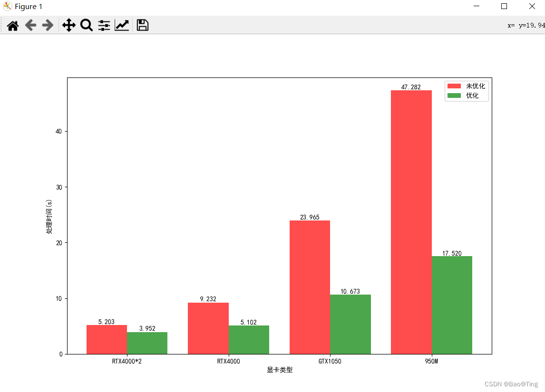This screenshot has height=392, width=545.
Task: Click the green bar labeled 5.102
Action: [x=249, y=340]
